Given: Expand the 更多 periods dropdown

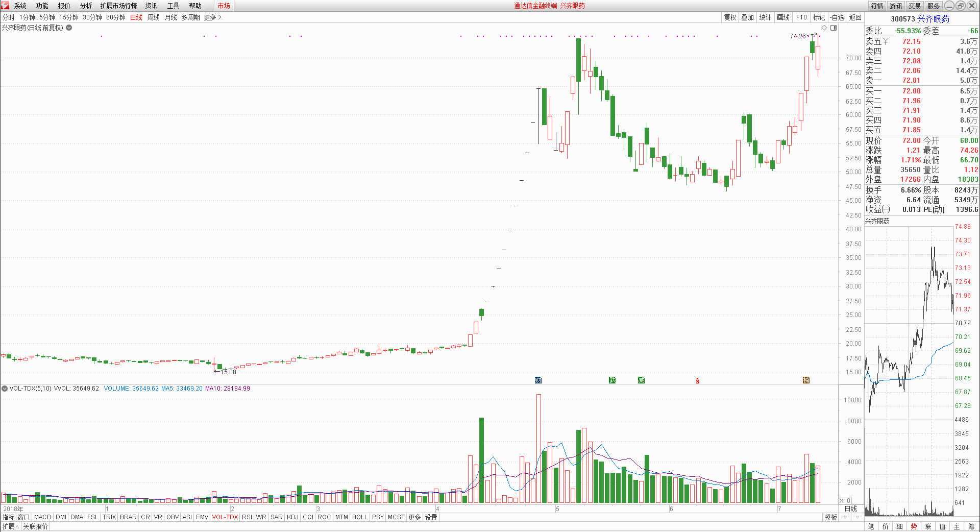Looking at the screenshot, I should 212,17.
